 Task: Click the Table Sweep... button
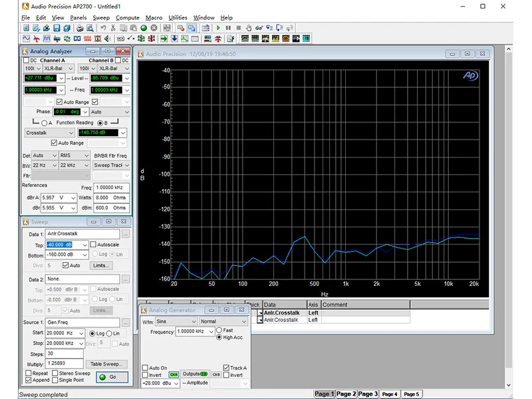pos(106,364)
